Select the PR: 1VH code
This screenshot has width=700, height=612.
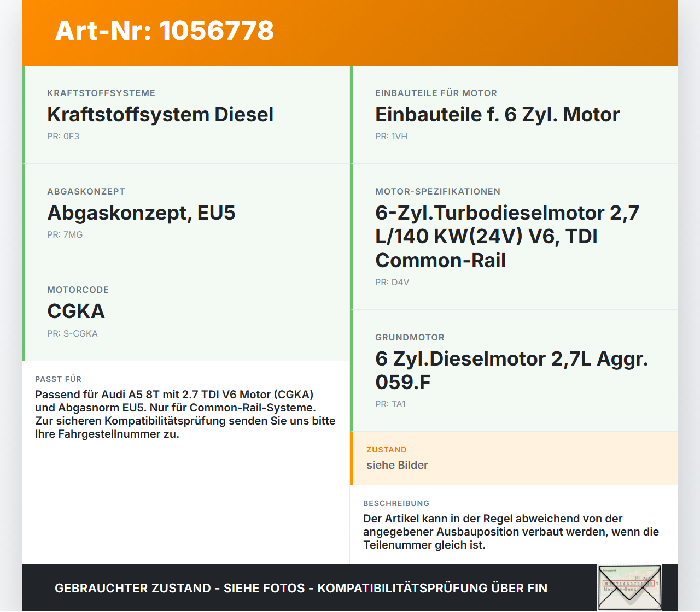(x=392, y=137)
